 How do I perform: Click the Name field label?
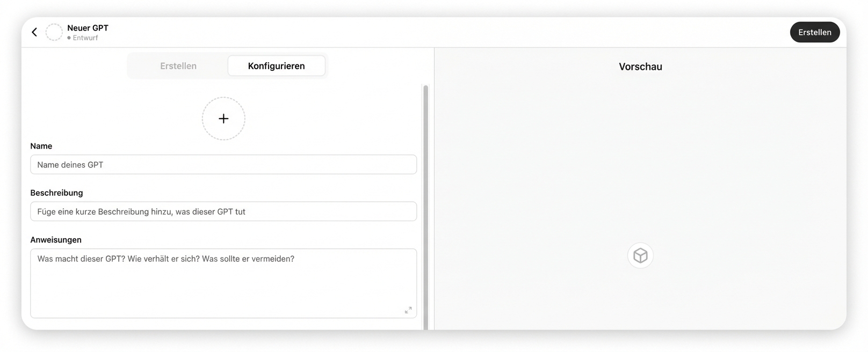click(41, 146)
